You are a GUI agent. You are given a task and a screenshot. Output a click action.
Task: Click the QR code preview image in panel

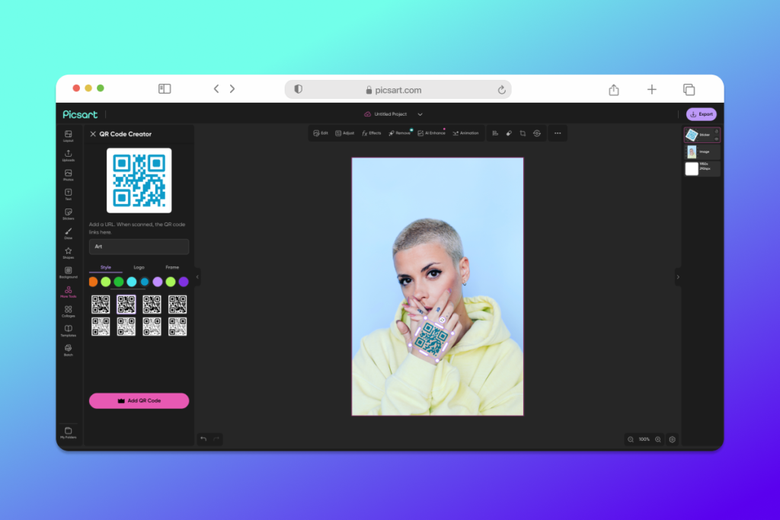(x=139, y=180)
